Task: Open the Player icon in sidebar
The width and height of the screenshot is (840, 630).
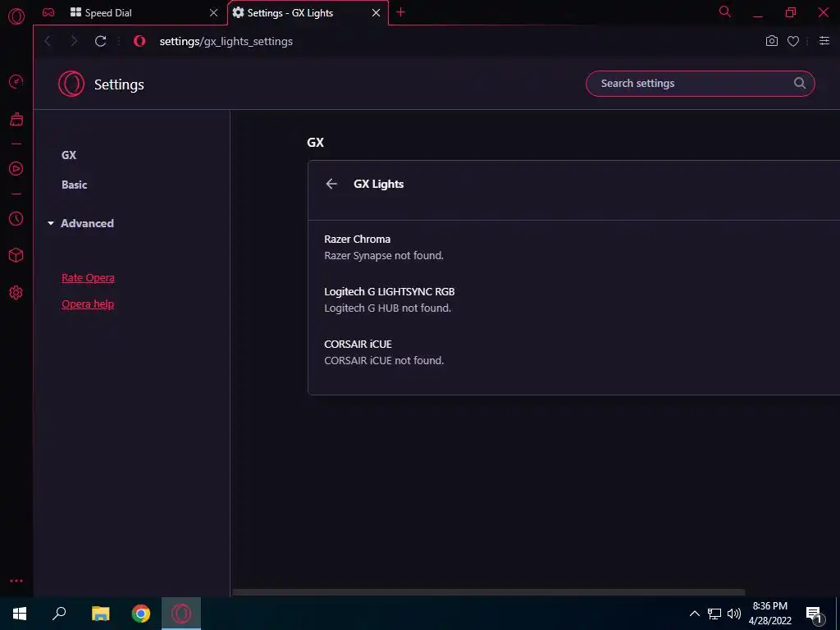Action: pos(16,169)
